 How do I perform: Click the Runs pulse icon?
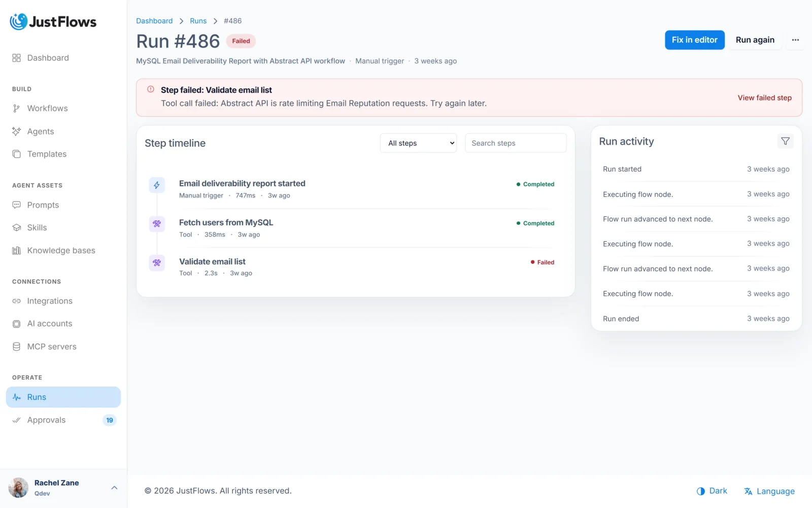17,397
